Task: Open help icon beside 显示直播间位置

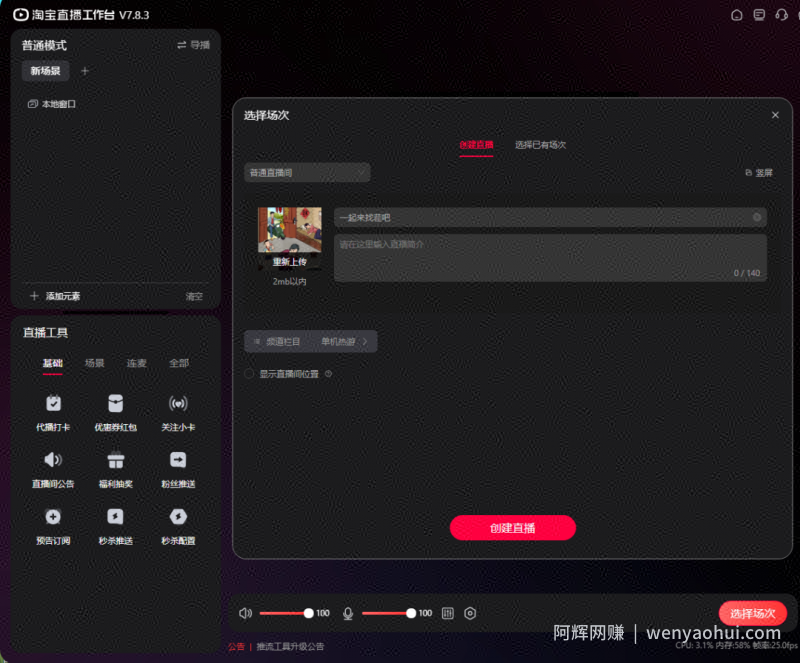Action: click(329, 374)
